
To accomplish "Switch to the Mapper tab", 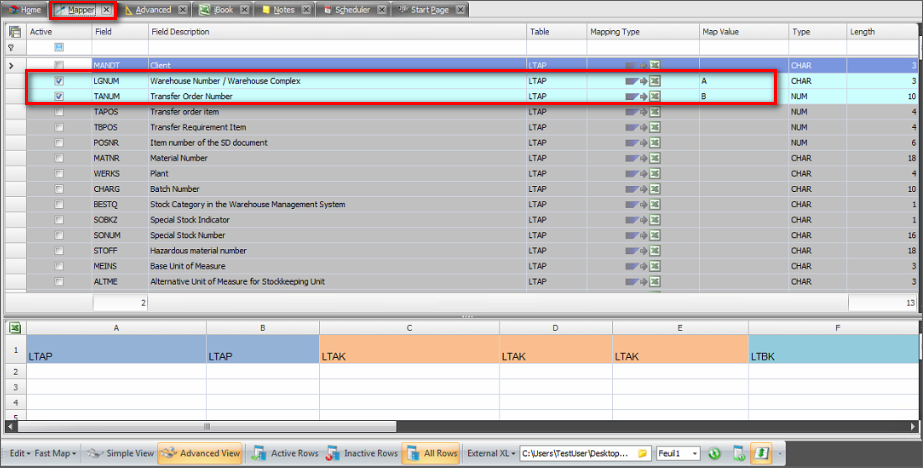I will [81, 9].
